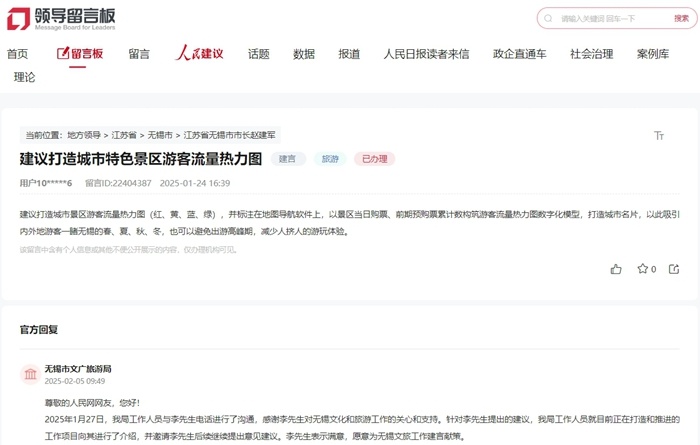Open the 数据 menu item

click(x=304, y=54)
